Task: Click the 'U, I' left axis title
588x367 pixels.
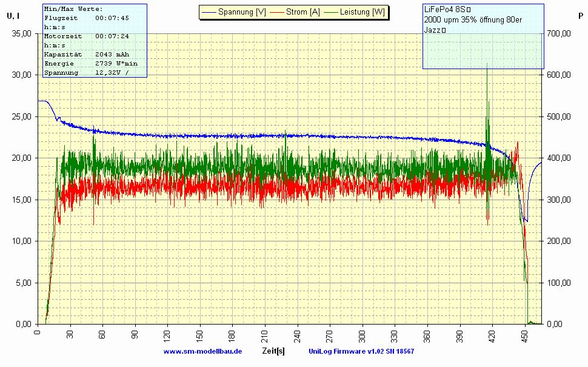Action: (x=13, y=16)
